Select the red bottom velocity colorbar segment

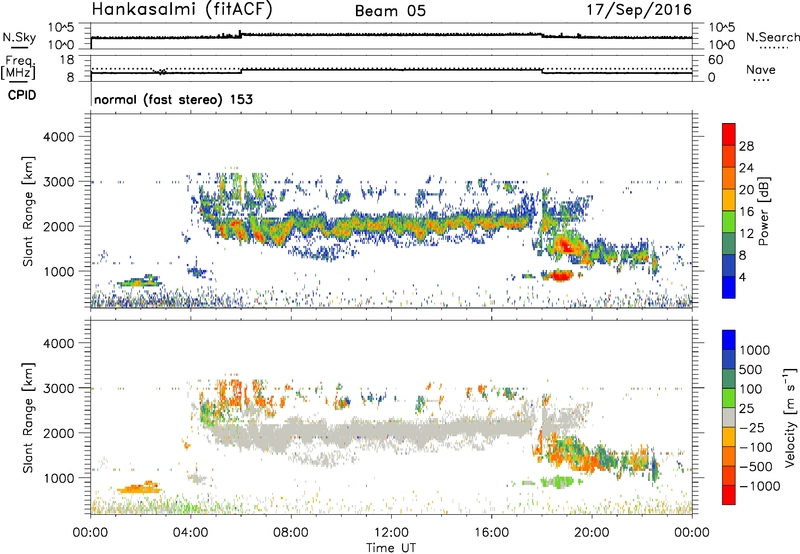click(x=729, y=495)
